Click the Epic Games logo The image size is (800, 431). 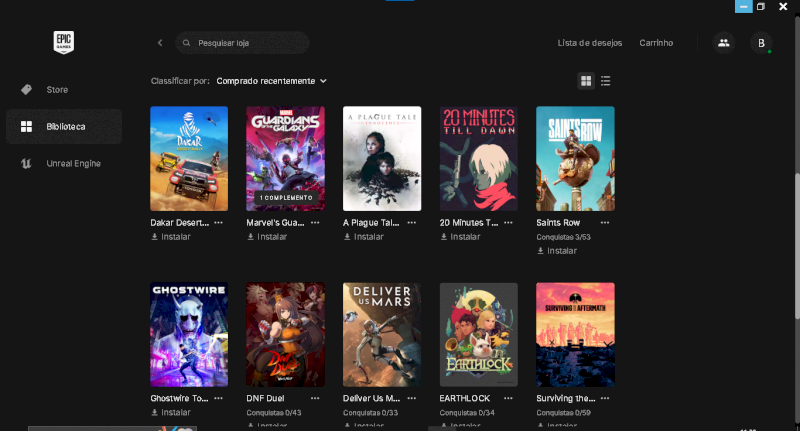coord(64,42)
